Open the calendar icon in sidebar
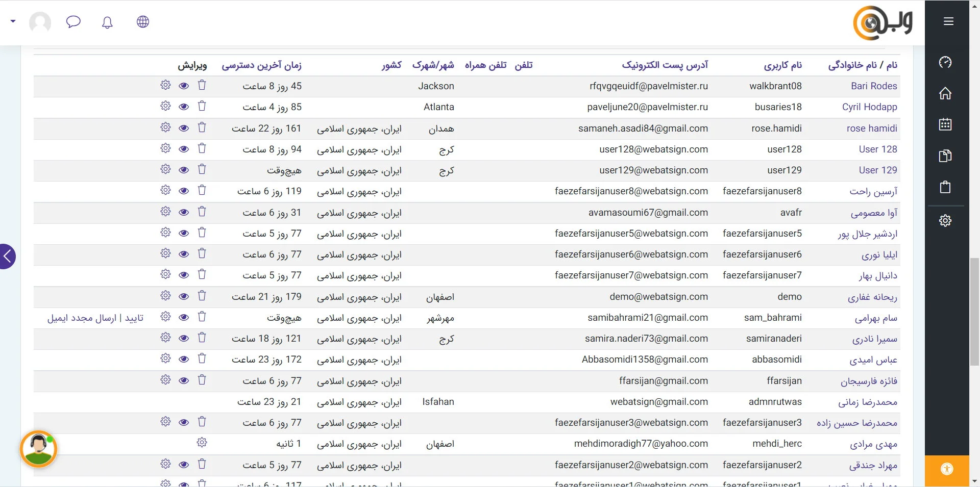Image resolution: width=980 pixels, height=487 pixels. [x=945, y=124]
